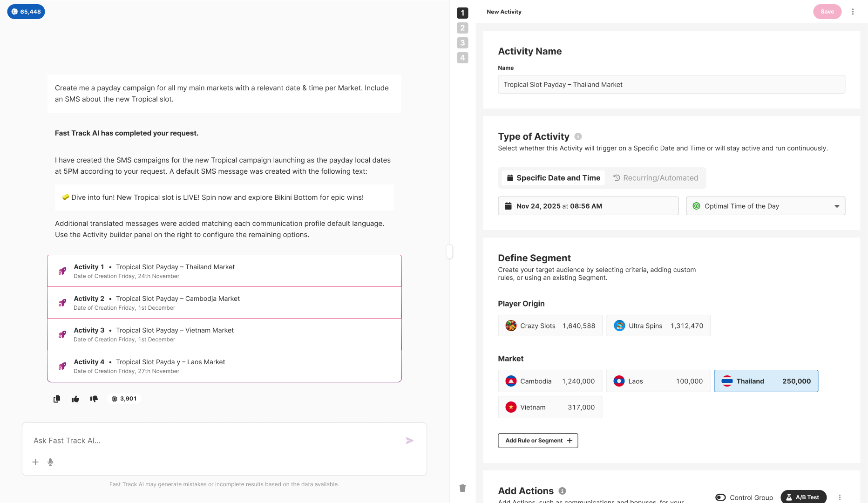
Task: Toggle the A/B Test option
Action: pos(804,497)
